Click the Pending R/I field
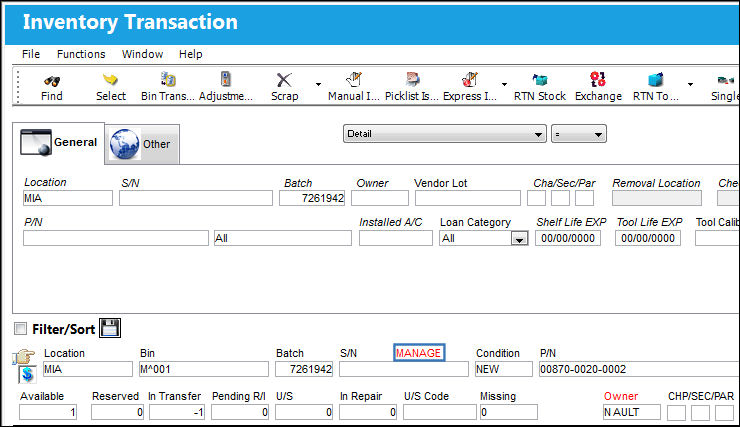Viewport: 740px width, 427px height. point(240,412)
